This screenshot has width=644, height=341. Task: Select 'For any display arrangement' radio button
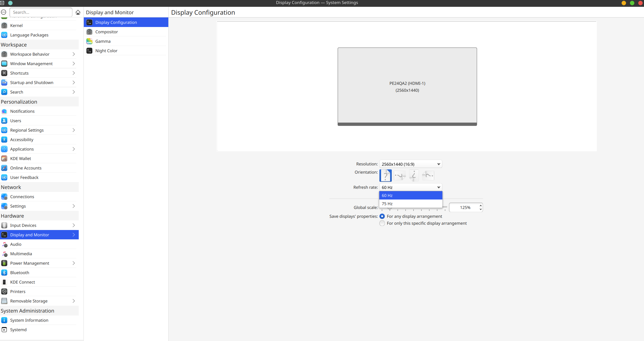pos(382,216)
